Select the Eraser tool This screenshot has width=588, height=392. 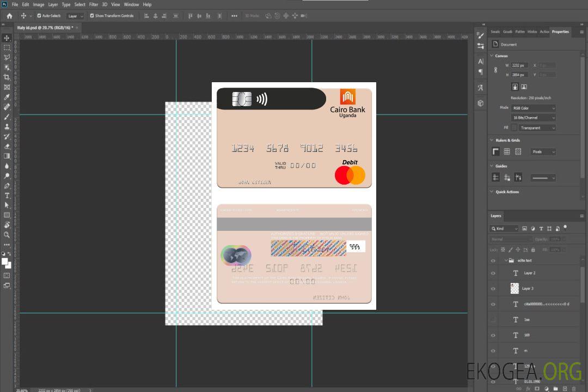(7, 146)
